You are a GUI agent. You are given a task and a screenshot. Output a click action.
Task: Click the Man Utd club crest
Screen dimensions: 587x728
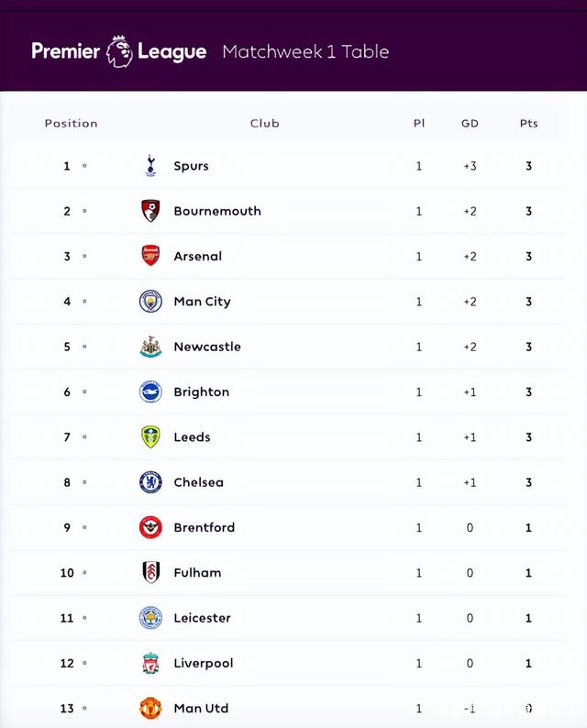click(x=150, y=708)
